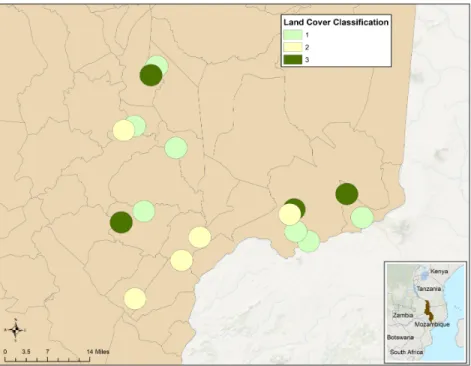
Task: Click the 'South Africa' label in the inset map
Action: (x=406, y=352)
